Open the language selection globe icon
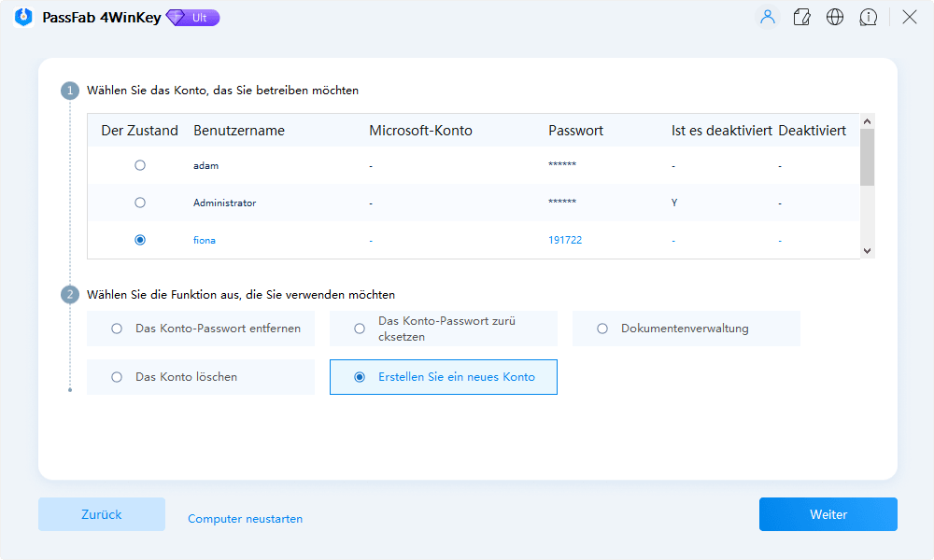The width and height of the screenshot is (934, 560). [835, 17]
